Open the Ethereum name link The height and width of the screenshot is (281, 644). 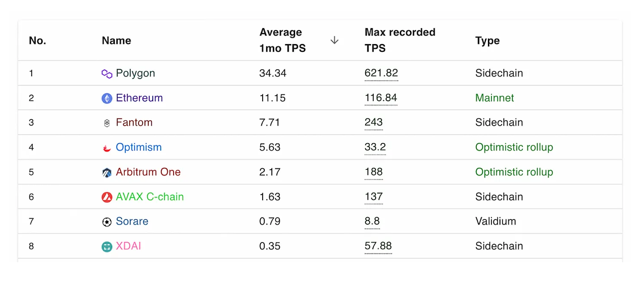(x=139, y=98)
